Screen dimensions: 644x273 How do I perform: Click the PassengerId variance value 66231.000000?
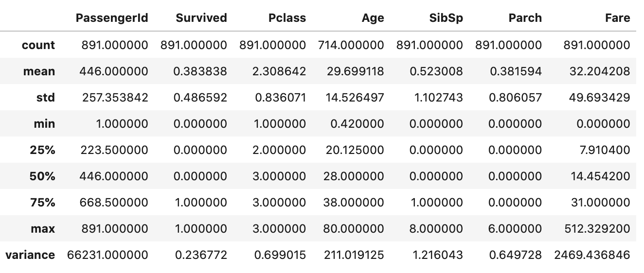(x=107, y=255)
